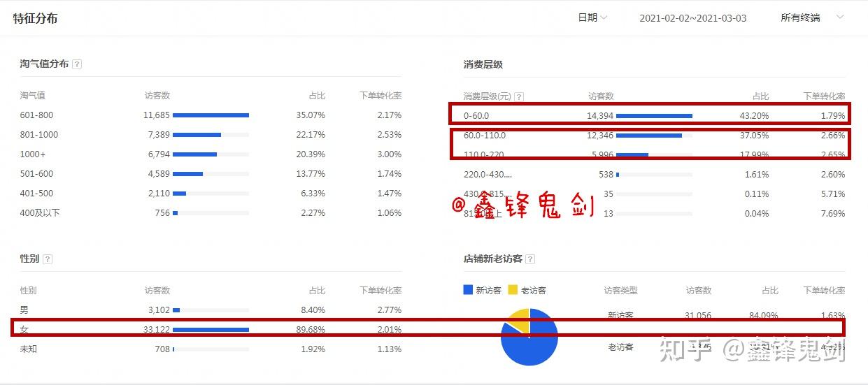Click visitor count 11,685
The width and height of the screenshot is (868, 385).
tap(157, 115)
